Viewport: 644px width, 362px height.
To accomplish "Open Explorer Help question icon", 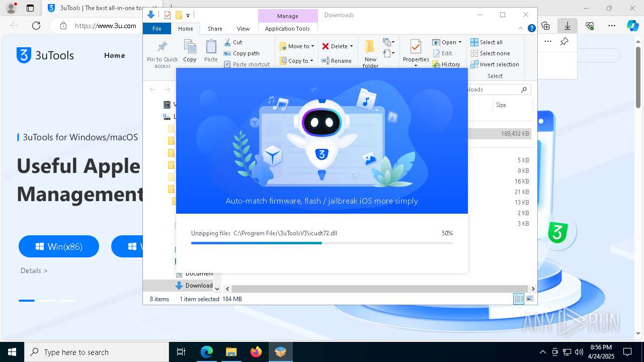I will click(x=531, y=29).
